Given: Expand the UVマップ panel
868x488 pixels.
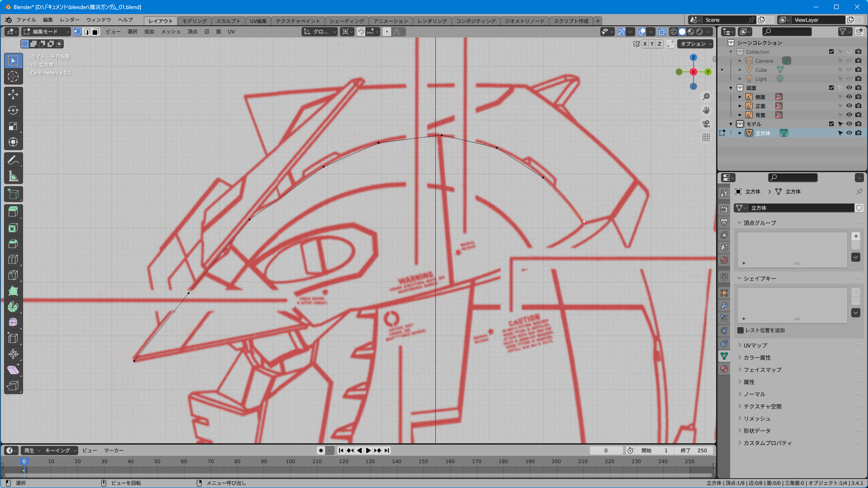Looking at the screenshot, I should pyautogui.click(x=755, y=345).
